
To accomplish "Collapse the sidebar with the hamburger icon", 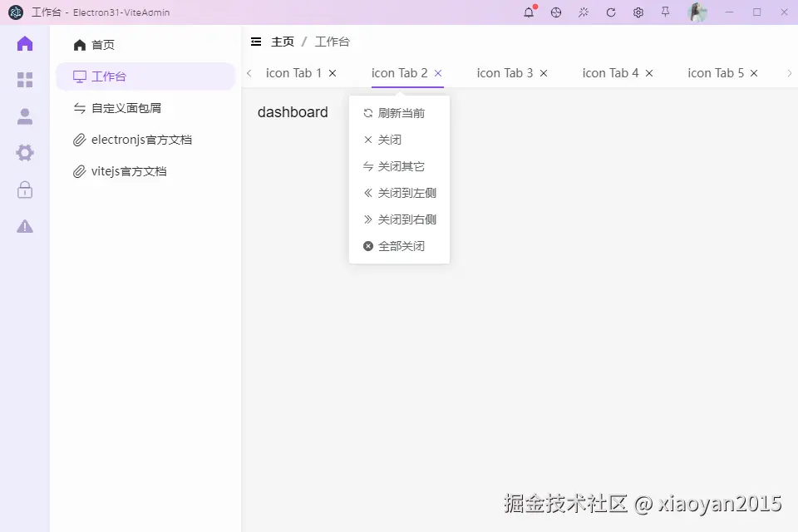I will coord(255,41).
